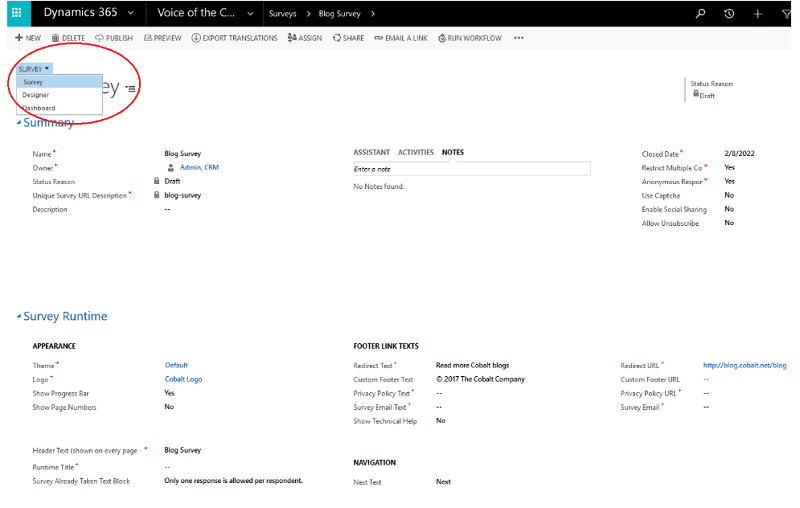Switch to the ACTIVITIES tab
The height and width of the screenshot is (508, 800).
point(416,152)
